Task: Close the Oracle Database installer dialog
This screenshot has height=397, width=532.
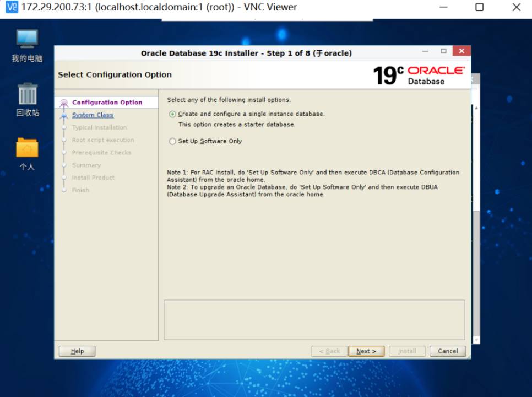Action: coord(461,51)
